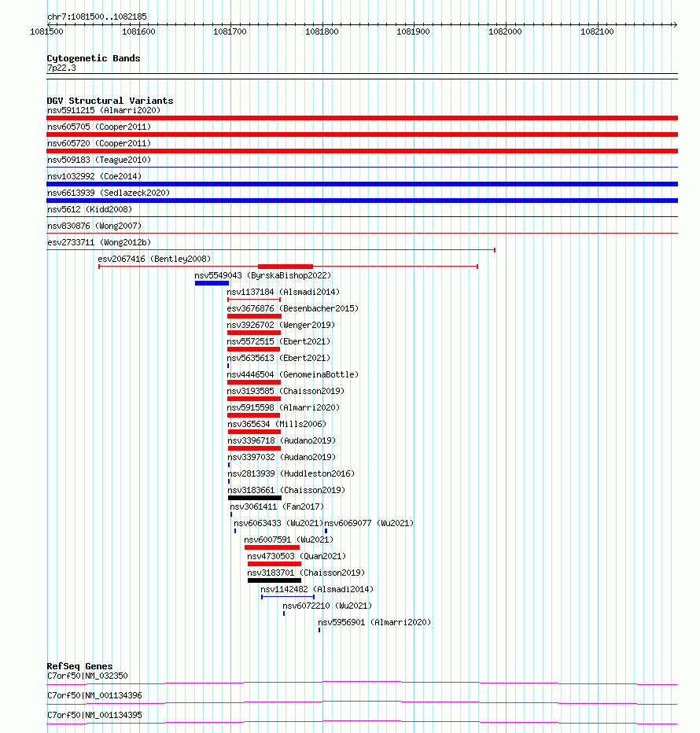This screenshot has height=733, width=700.
Task: Click the chr7:1081500..1082185 region label
Action: tap(97, 17)
